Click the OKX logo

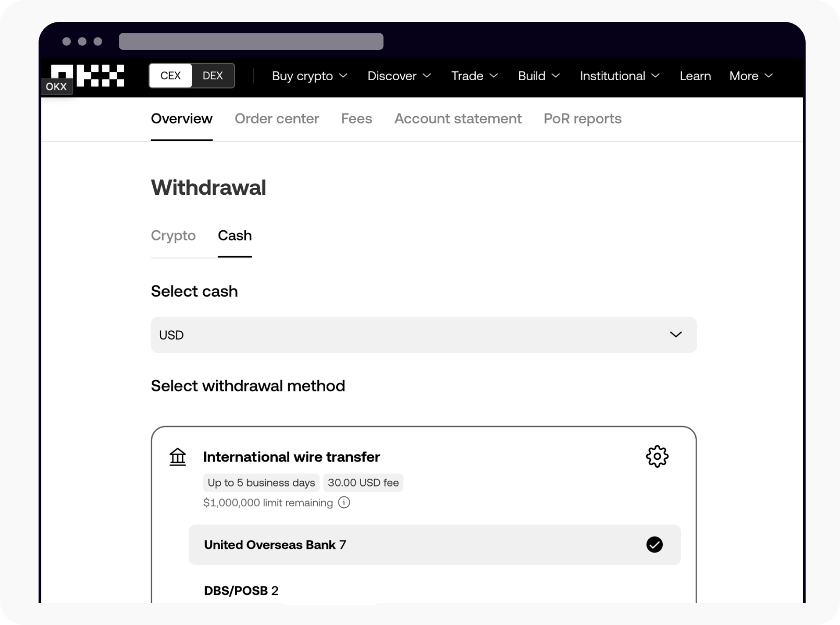tap(87, 76)
